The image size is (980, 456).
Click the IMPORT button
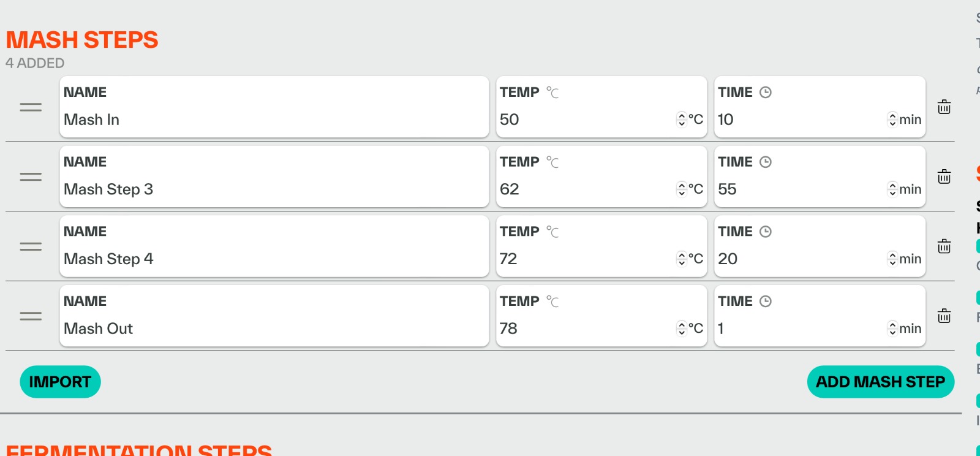(60, 382)
